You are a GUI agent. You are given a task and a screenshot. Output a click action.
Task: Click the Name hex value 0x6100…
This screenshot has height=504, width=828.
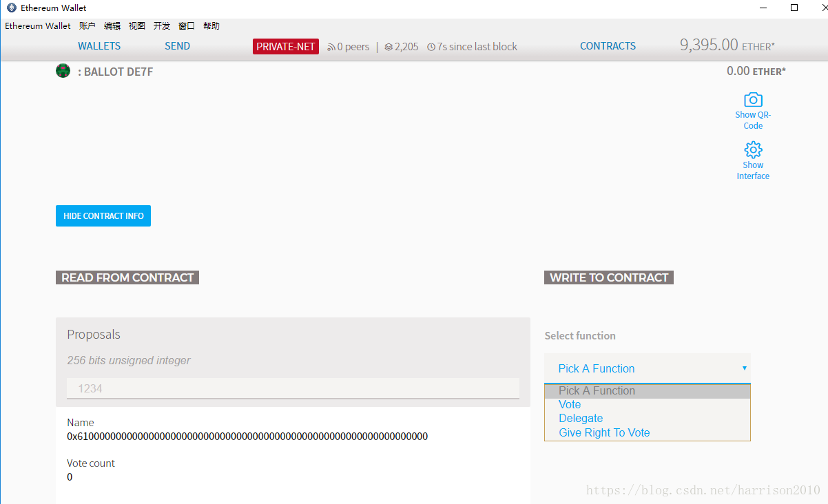pos(247,436)
